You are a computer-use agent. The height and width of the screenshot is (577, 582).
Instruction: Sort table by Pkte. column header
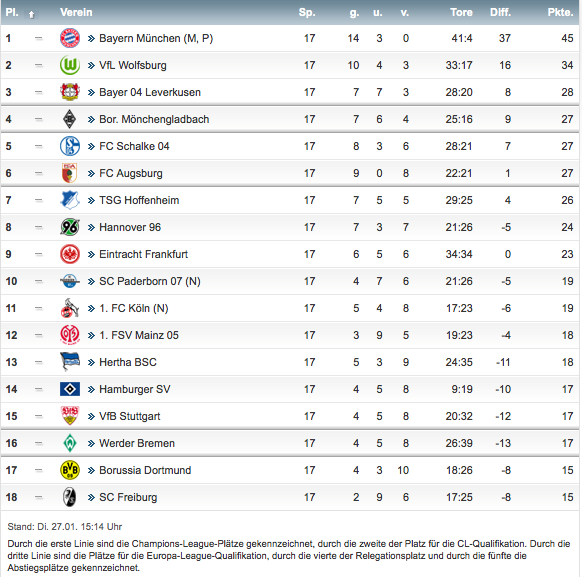click(x=560, y=12)
